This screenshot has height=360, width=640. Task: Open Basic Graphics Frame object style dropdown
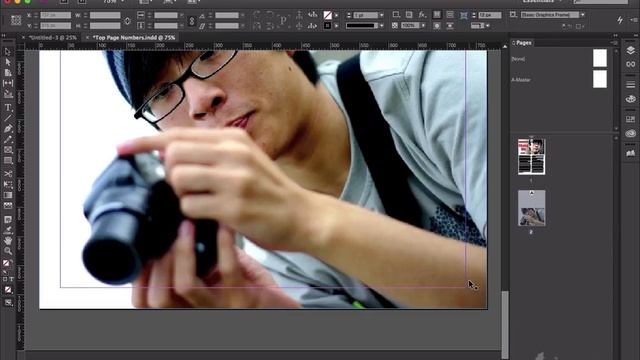pos(582,15)
